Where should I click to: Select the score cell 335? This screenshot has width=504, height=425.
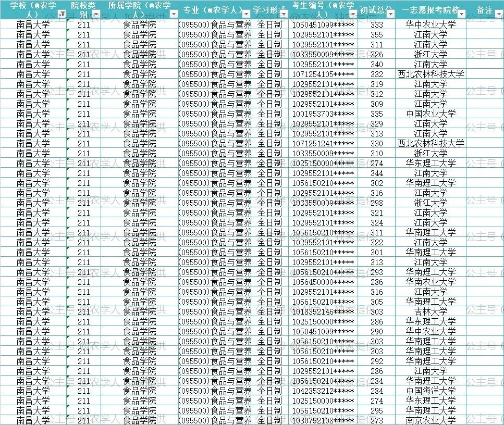tap(376, 114)
